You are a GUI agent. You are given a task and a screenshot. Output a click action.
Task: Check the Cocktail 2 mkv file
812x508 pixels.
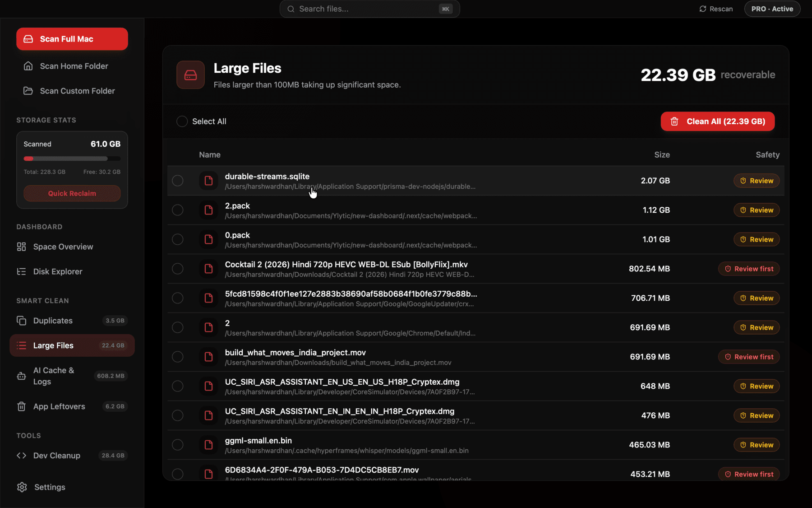tap(178, 269)
